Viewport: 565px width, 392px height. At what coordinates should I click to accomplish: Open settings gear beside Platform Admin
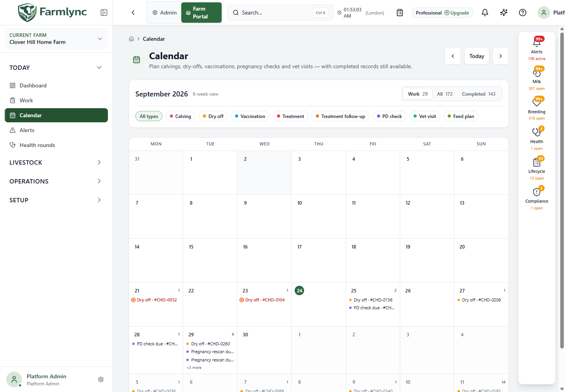click(x=101, y=379)
